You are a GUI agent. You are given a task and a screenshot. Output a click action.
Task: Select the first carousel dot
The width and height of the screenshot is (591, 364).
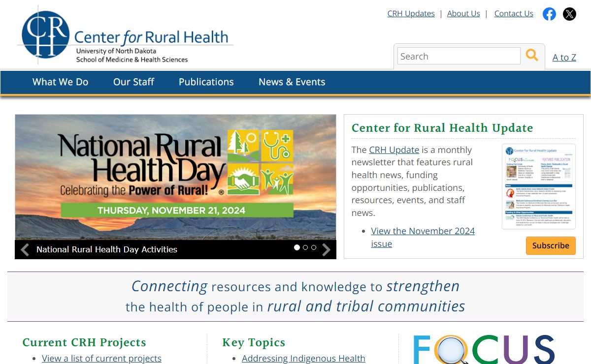297,247
